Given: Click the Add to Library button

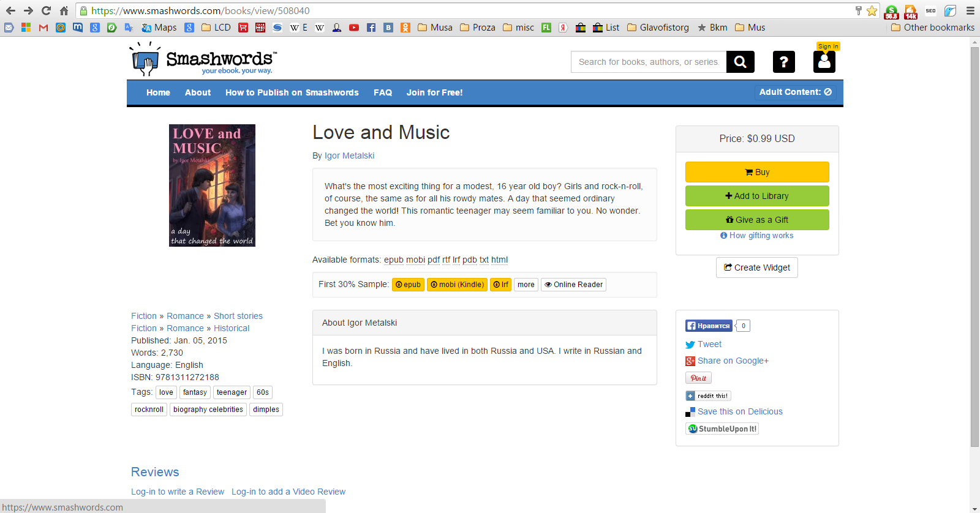Looking at the screenshot, I should (757, 196).
